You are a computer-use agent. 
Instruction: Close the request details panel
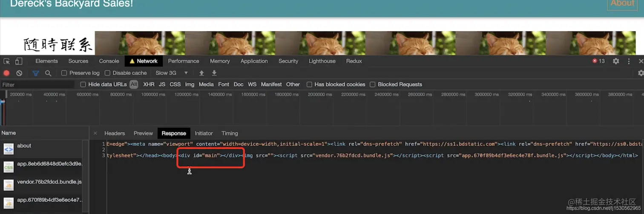[95, 133]
